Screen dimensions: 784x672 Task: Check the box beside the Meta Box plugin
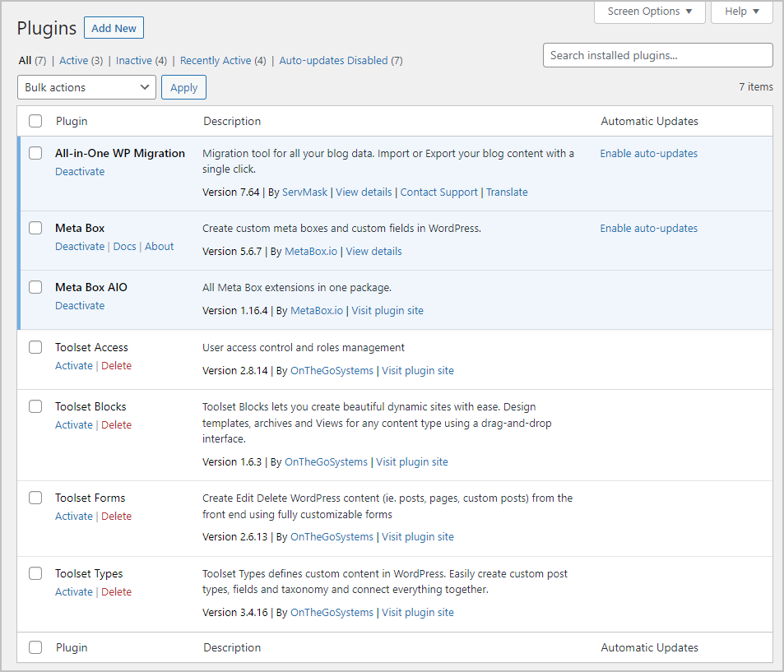[35, 228]
